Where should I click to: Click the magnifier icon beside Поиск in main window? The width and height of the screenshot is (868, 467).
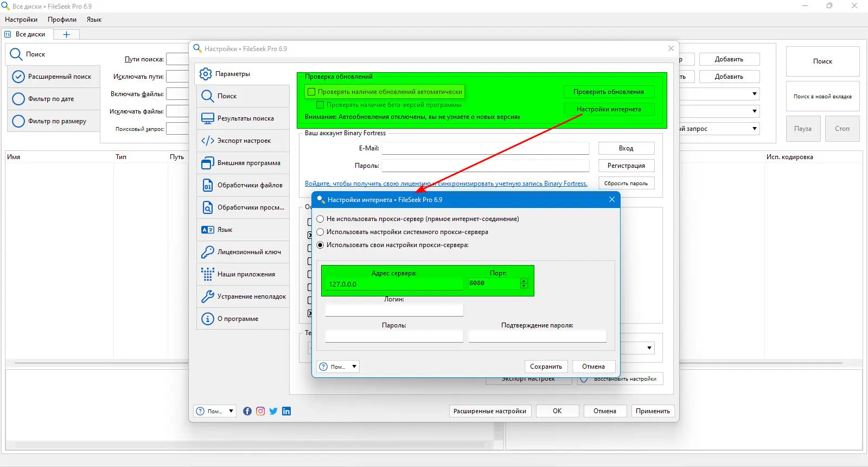[16, 54]
